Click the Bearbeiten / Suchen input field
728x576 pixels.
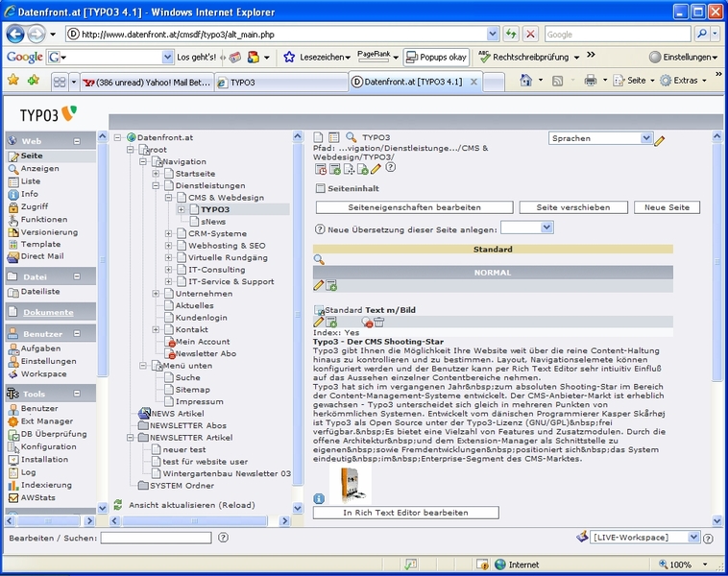156,538
